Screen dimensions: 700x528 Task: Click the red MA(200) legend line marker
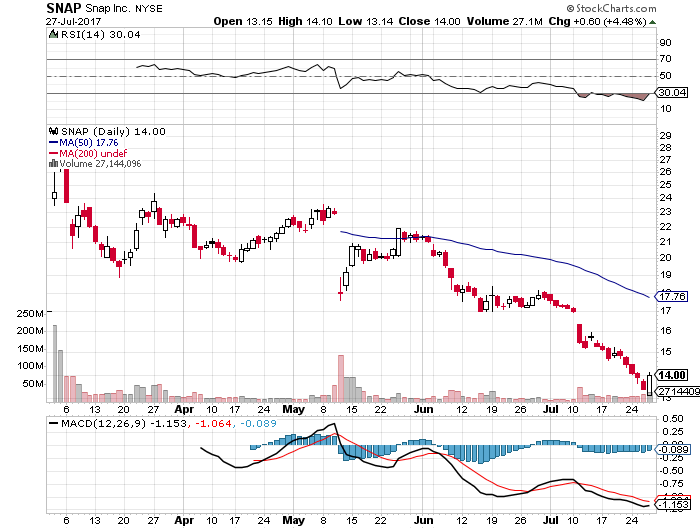[54, 153]
